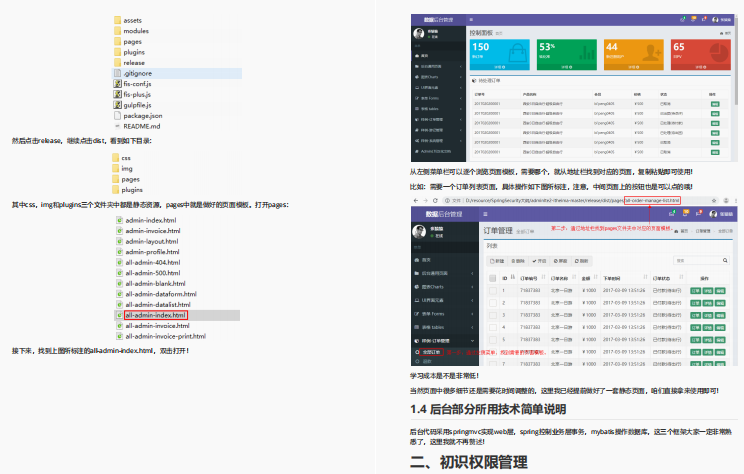Open AdminLTE2 ICONS sidebar item
744x474 pixels.
pyautogui.click(x=438, y=151)
